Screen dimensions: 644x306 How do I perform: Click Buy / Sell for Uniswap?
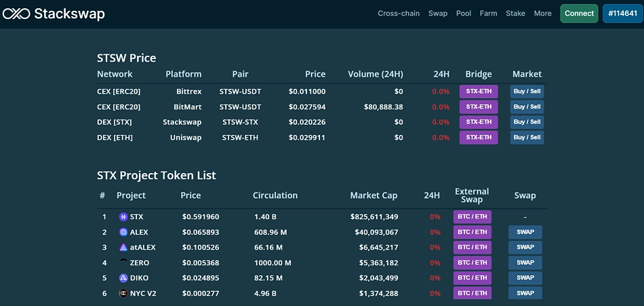pos(527,137)
